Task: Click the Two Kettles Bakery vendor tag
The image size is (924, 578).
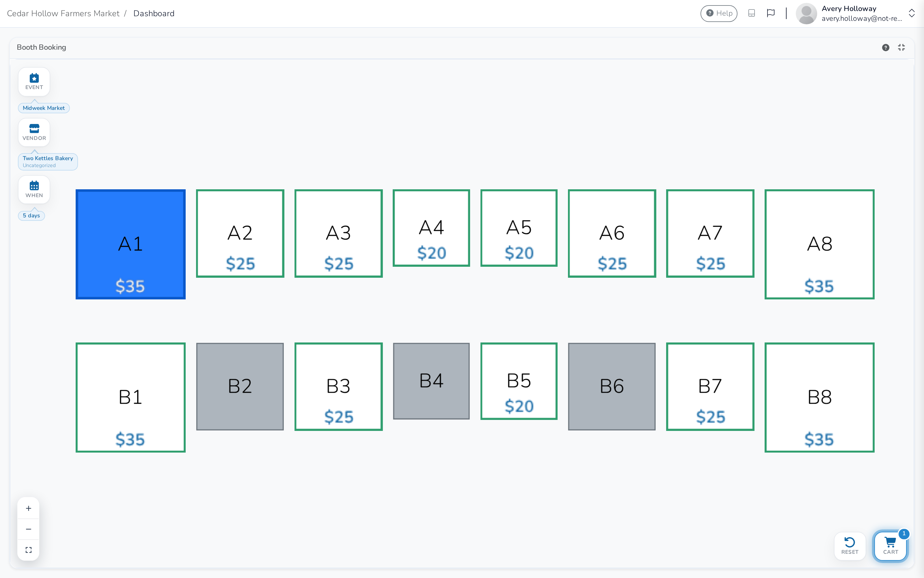Action: (x=48, y=162)
